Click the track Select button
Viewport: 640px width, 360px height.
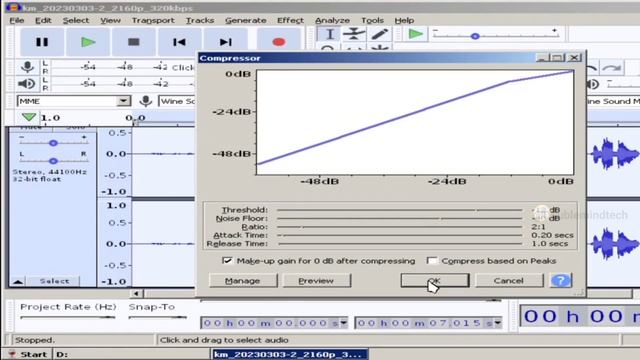click(54, 281)
